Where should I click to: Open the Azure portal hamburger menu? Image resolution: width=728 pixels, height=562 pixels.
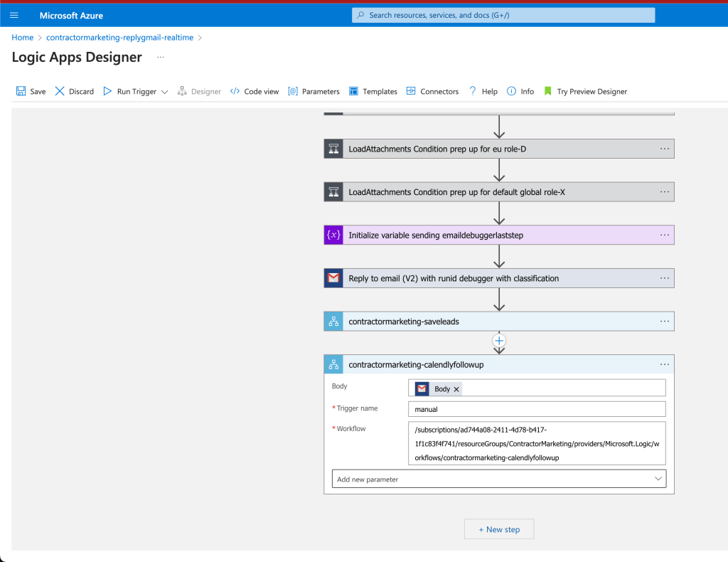(14, 16)
